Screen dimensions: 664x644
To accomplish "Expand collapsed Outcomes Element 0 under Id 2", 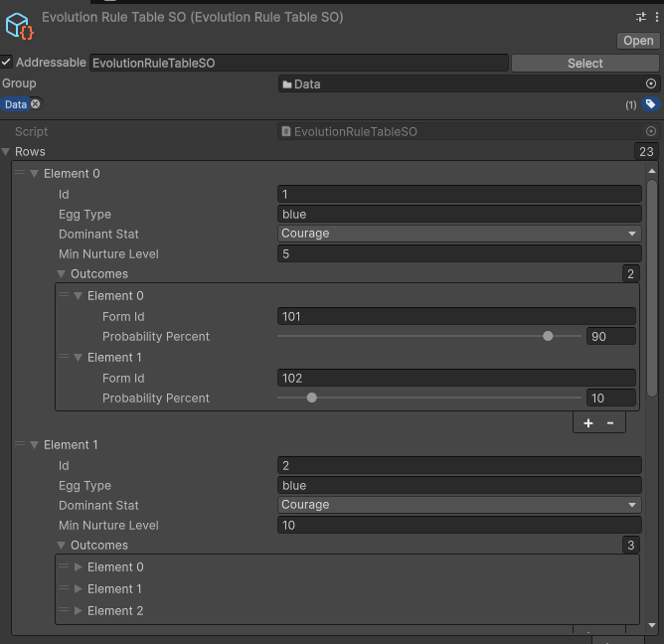I will (x=79, y=566).
